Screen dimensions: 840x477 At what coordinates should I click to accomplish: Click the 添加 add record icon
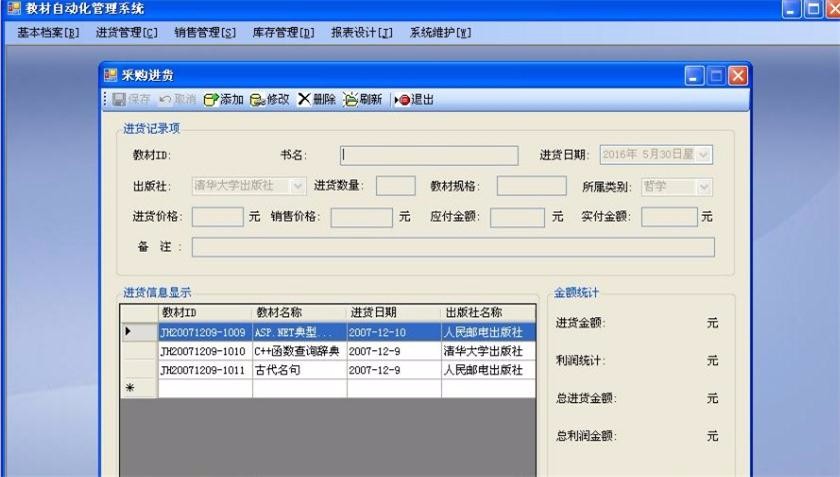coord(211,99)
